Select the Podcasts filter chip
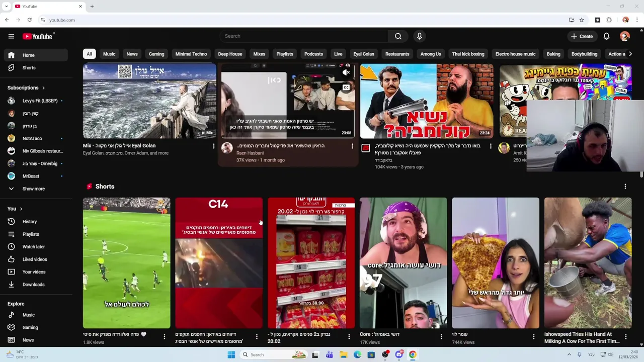 coord(313,54)
